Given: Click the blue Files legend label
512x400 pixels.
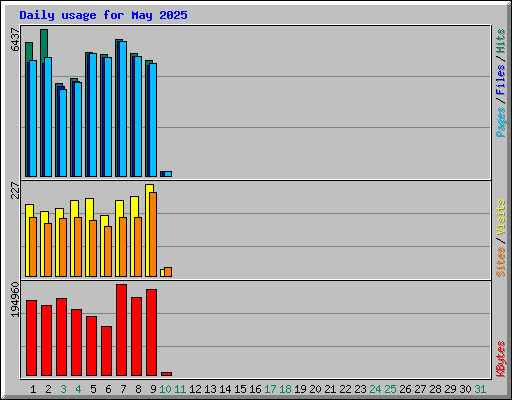Looking at the screenshot, I should tap(500, 79).
